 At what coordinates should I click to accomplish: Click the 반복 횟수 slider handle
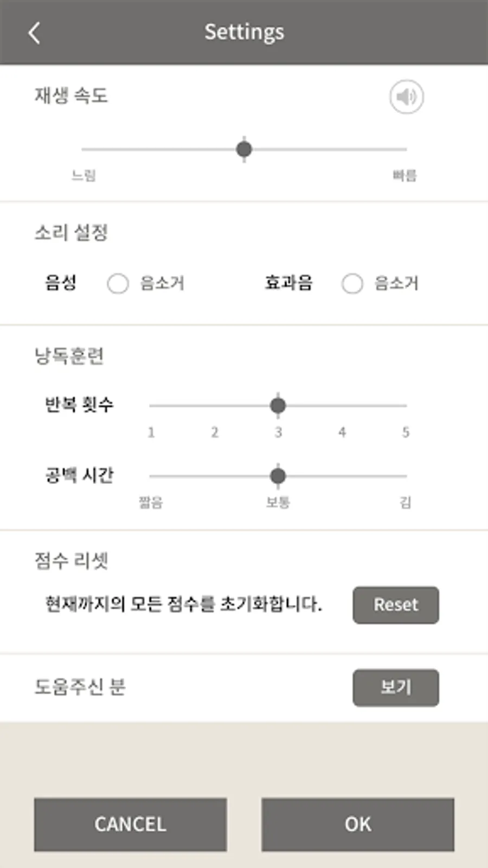(x=278, y=405)
